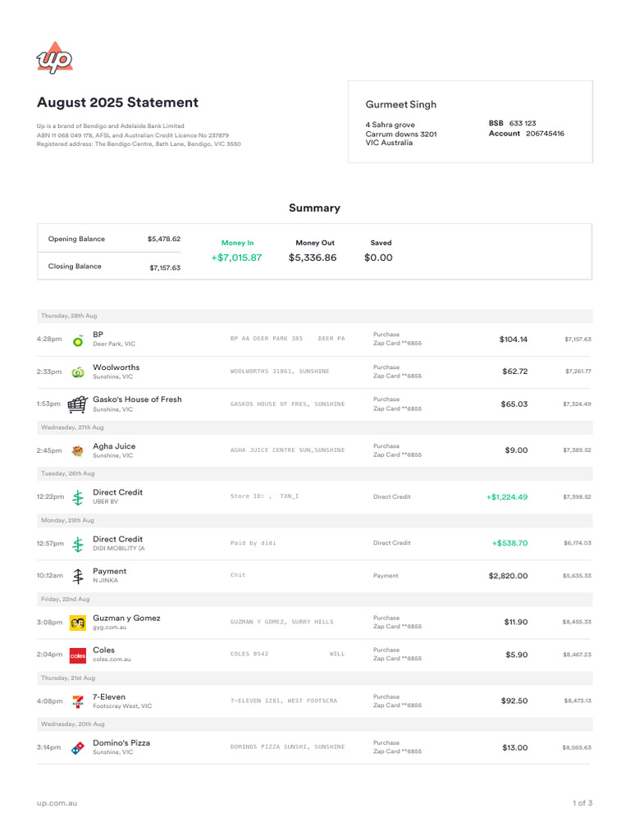
Task: Click the BSB 633 123 value
Action: tap(523, 123)
